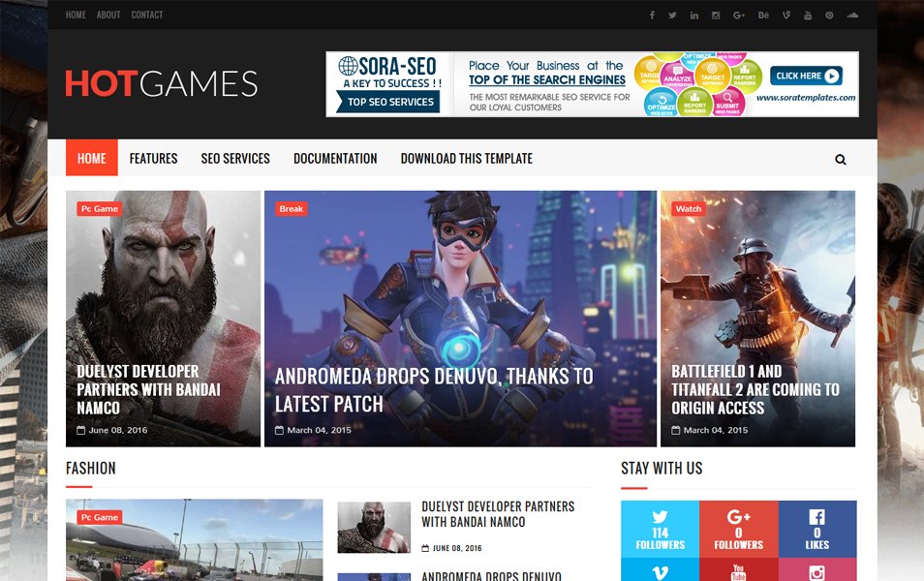Image resolution: width=924 pixels, height=581 pixels.
Task: Open the LinkedIn icon in the top bar
Action: [694, 15]
